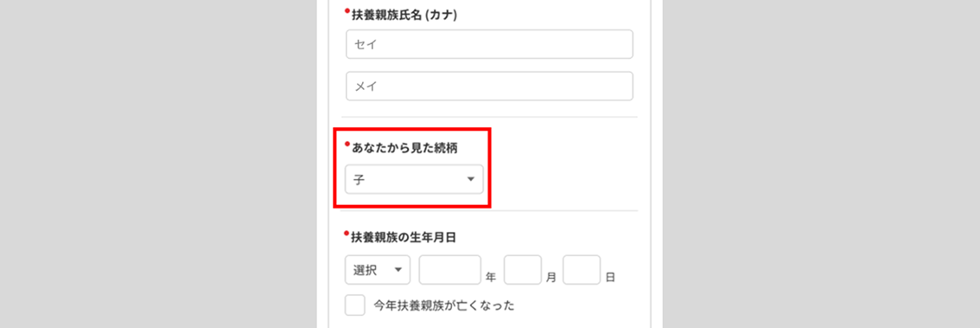Click the メイ katakana given name field
Screen dimensions: 980x328
(x=489, y=87)
